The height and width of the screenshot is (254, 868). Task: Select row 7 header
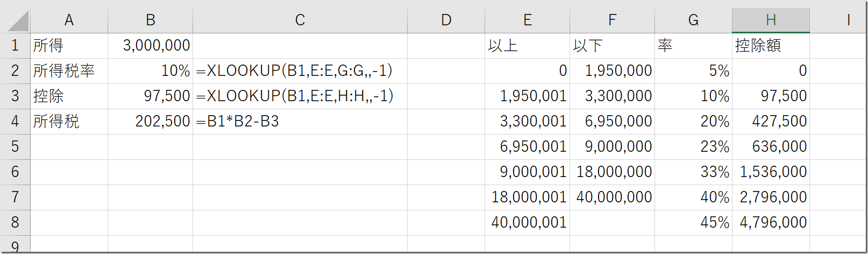click(15, 197)
